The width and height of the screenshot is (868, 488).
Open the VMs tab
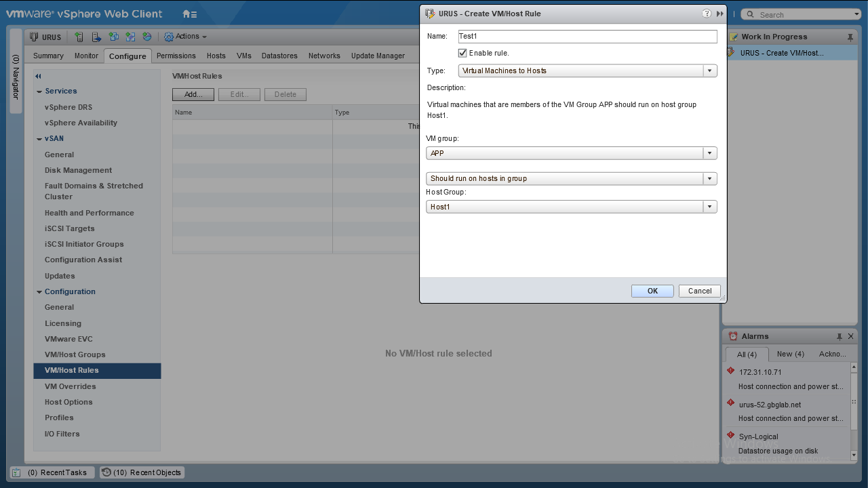click(244, 56)
